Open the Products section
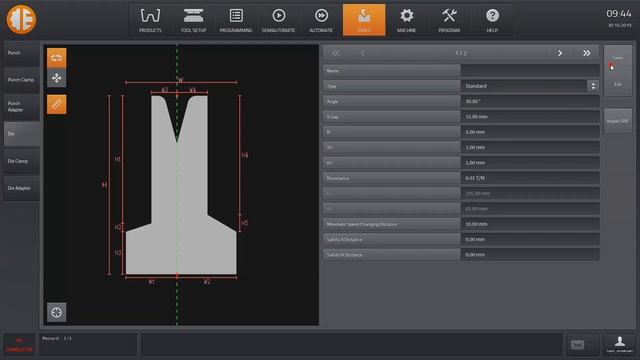The image size is (640, 360). point(150,20)
